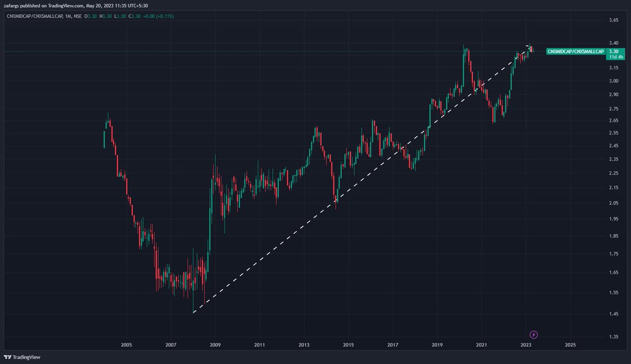Click the 1.85 price axis label
Image resolution: width=631 pixels, height=364 pixels.
(x=613, y=236)
